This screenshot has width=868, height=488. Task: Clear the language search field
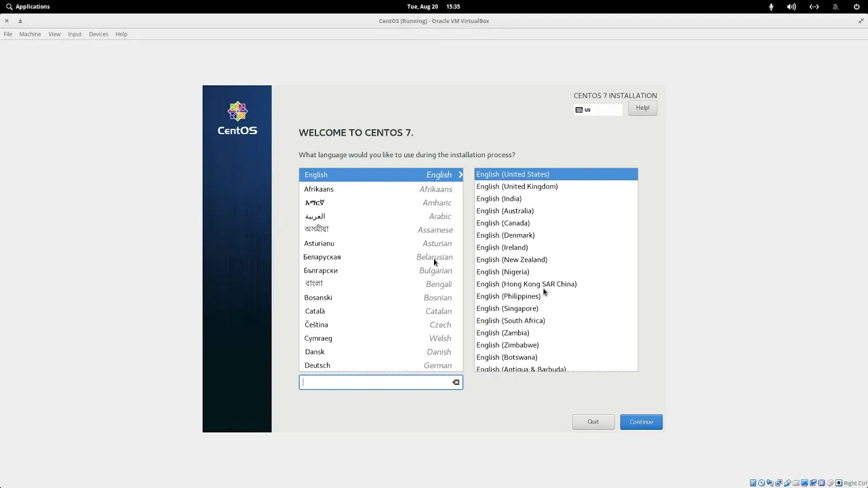pos(456,382)
